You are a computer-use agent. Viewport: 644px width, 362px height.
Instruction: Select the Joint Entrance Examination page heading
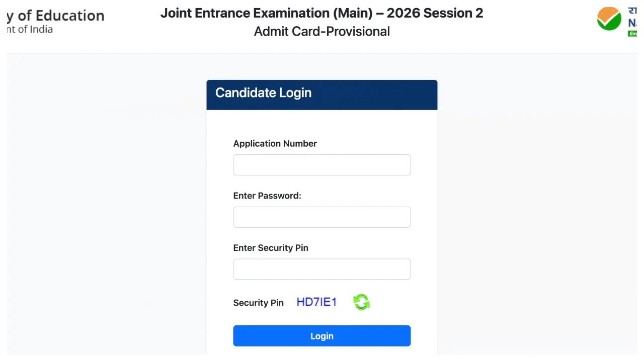click(x=321, y=13)
